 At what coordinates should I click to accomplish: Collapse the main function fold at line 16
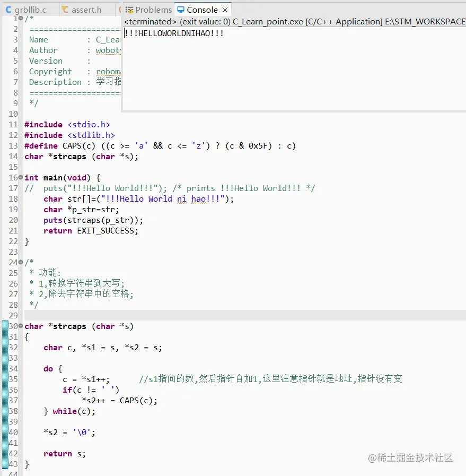click(20, 177)
